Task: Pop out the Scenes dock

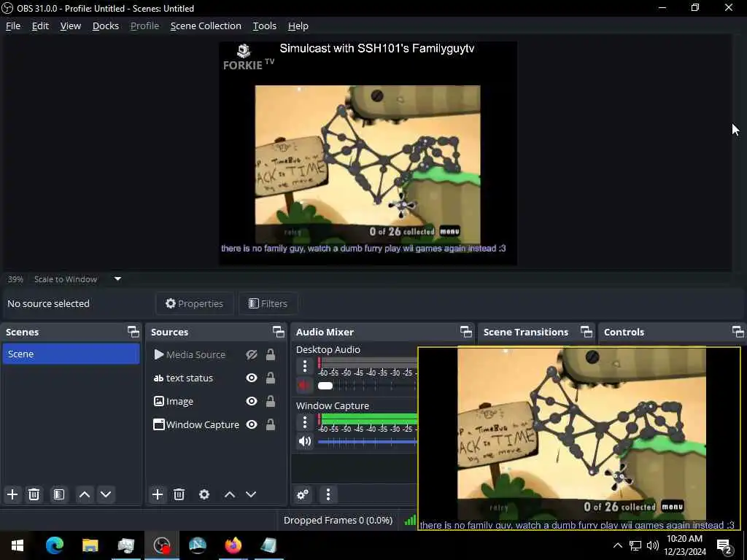Action: [133, 332]
